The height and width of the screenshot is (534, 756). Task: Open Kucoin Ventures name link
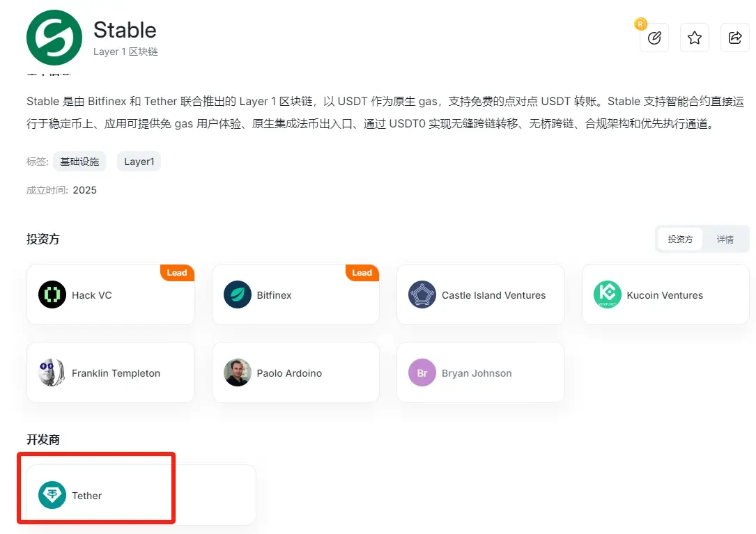(x=665, y=295)
